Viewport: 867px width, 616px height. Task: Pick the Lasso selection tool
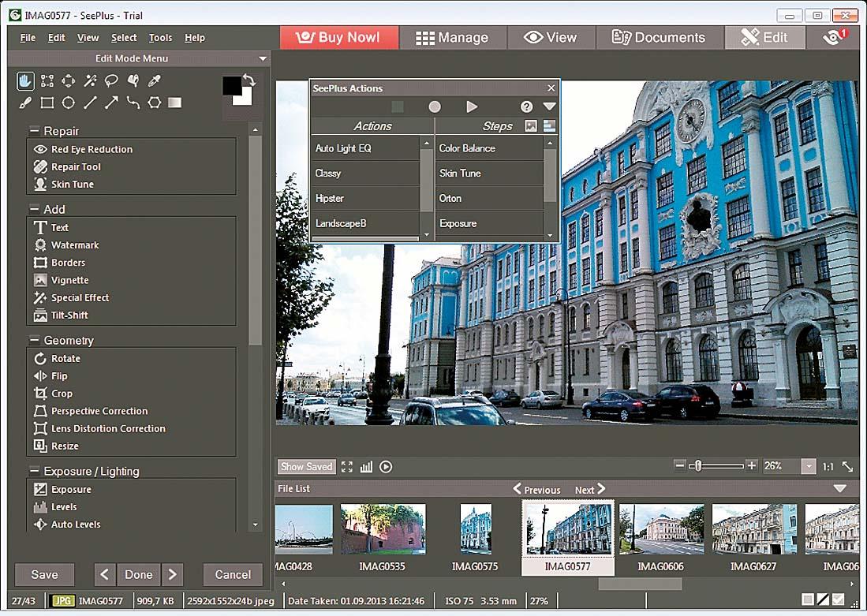tap(111, 80)
